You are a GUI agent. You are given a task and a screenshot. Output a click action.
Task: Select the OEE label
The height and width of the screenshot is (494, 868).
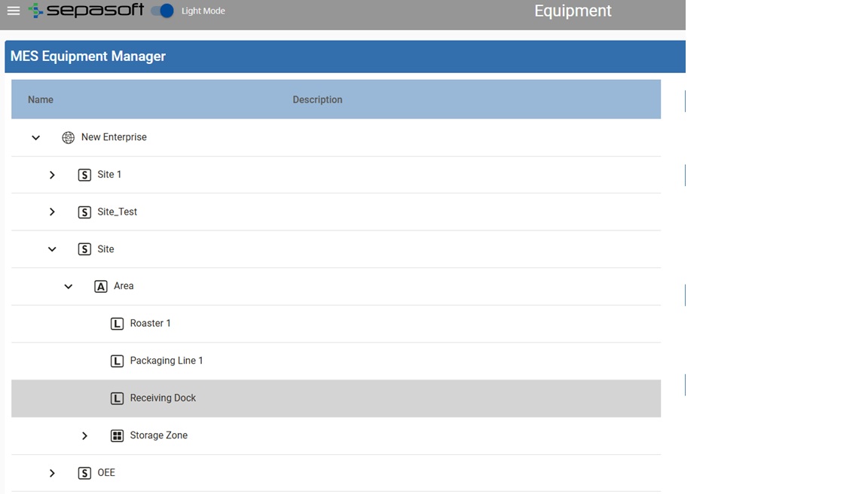pyautogui.click(x=106, y=472)
